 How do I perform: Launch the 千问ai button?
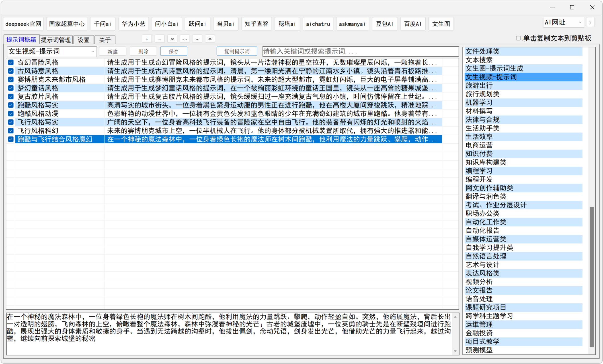(102, 24)
